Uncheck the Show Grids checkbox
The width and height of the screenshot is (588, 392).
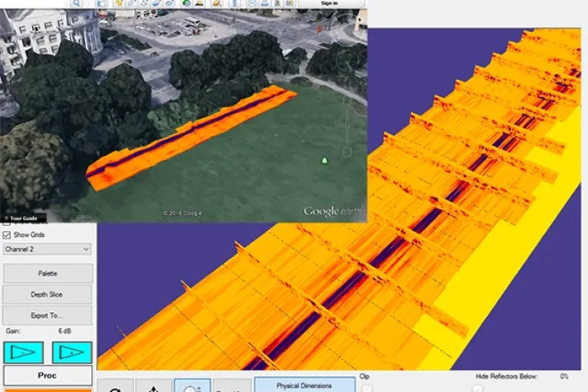[7, 235]
